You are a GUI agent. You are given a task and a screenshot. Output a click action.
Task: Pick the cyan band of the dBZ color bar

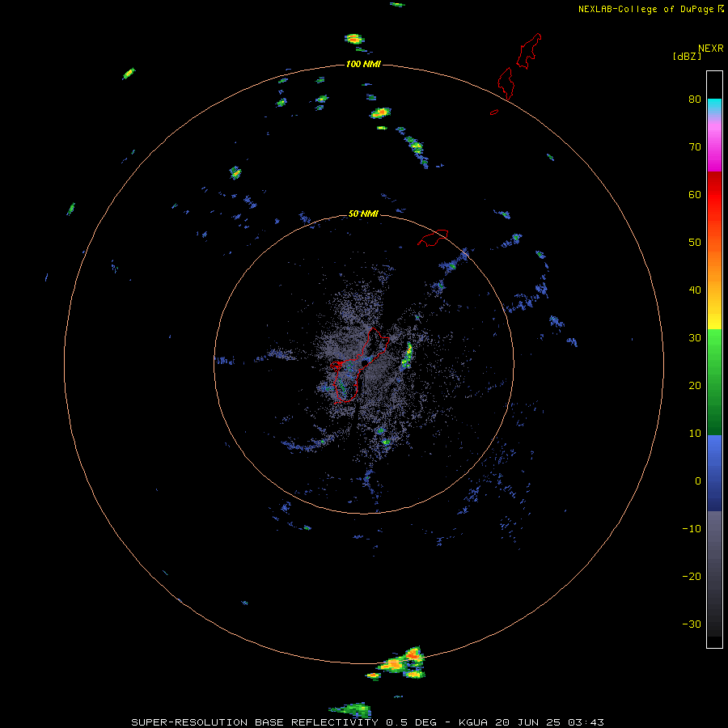[x=714, y=106]
